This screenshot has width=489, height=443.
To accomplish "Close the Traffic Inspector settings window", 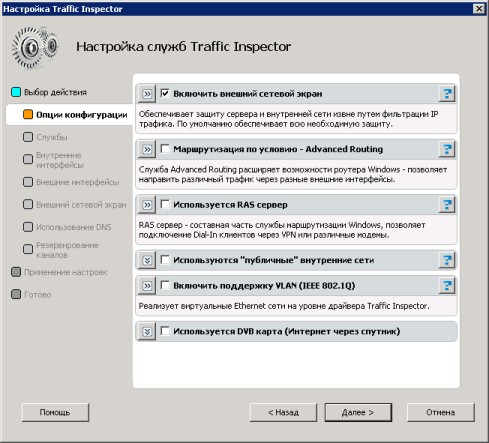I will [x=479, y=9].
